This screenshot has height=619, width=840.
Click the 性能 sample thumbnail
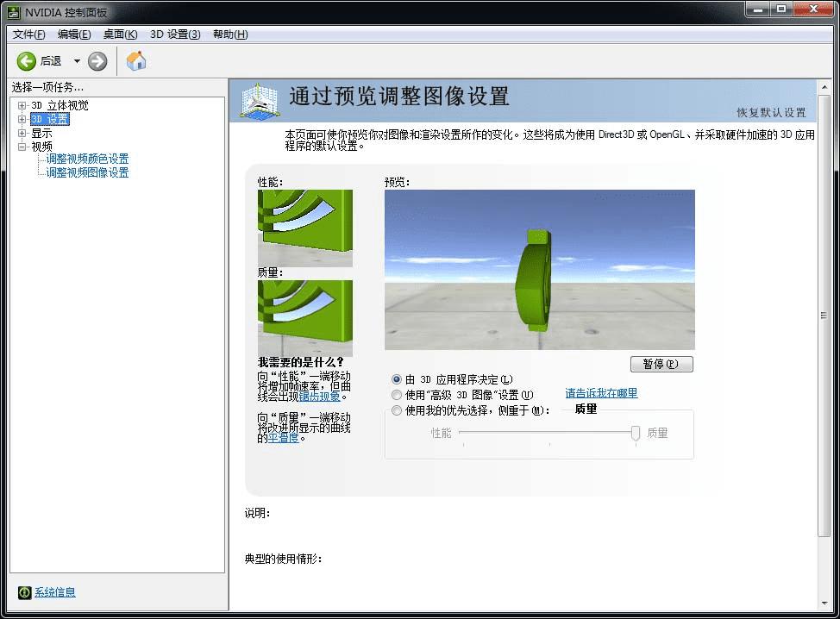[x=304, y=228]
